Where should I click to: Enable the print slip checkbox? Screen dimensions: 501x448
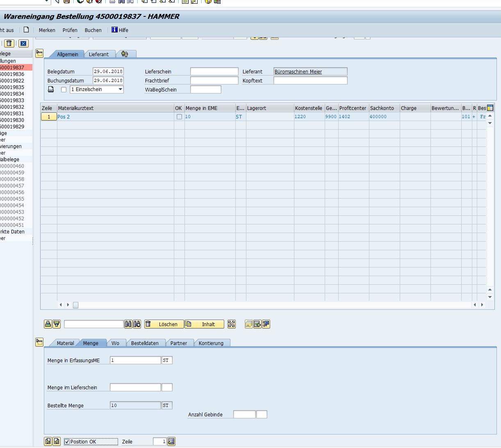64,89
